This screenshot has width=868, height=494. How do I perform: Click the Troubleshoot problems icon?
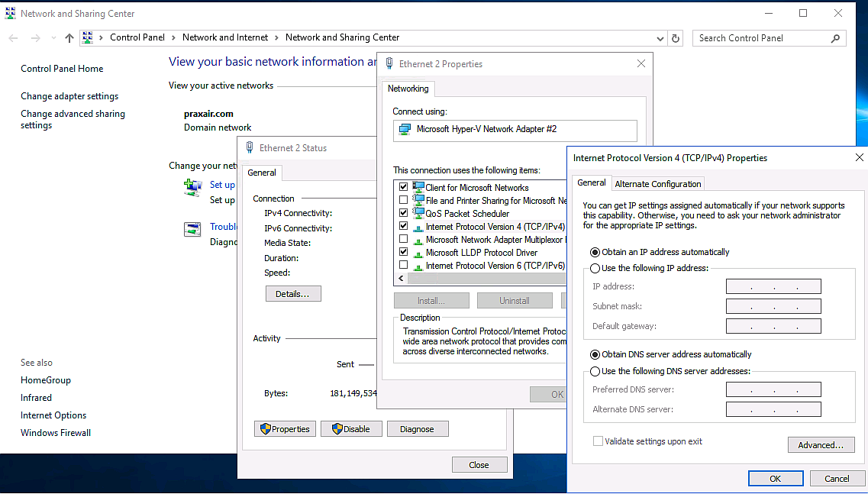[192, 229]
